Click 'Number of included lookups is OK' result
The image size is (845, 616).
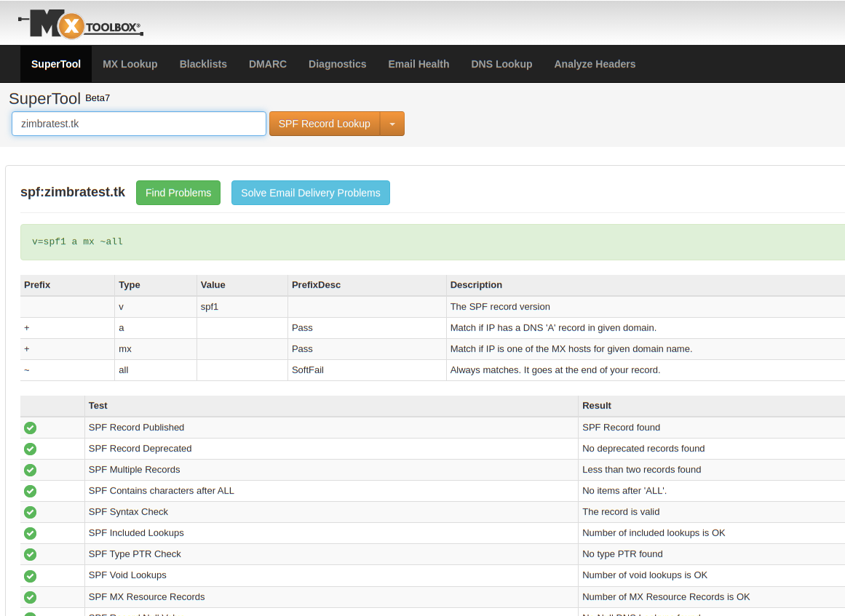654,533
